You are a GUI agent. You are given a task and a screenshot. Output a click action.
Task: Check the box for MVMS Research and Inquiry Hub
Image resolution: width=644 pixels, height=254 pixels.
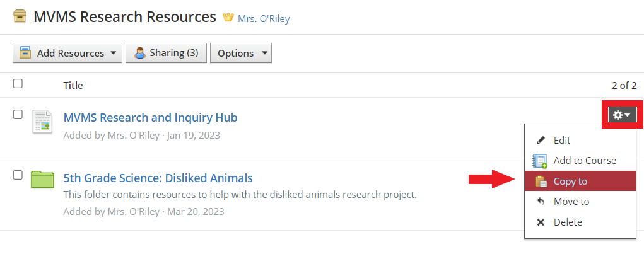click(x=18, y=115)
